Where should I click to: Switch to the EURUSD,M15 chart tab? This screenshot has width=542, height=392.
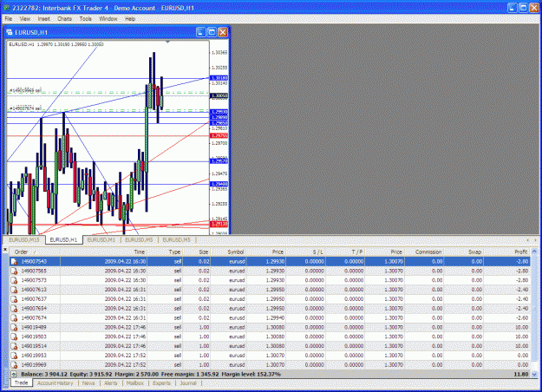pos(24,239)
